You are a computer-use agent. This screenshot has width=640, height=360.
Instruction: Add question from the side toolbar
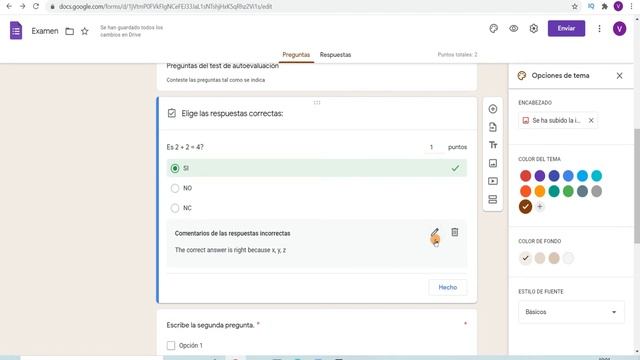tap(493, 109)
